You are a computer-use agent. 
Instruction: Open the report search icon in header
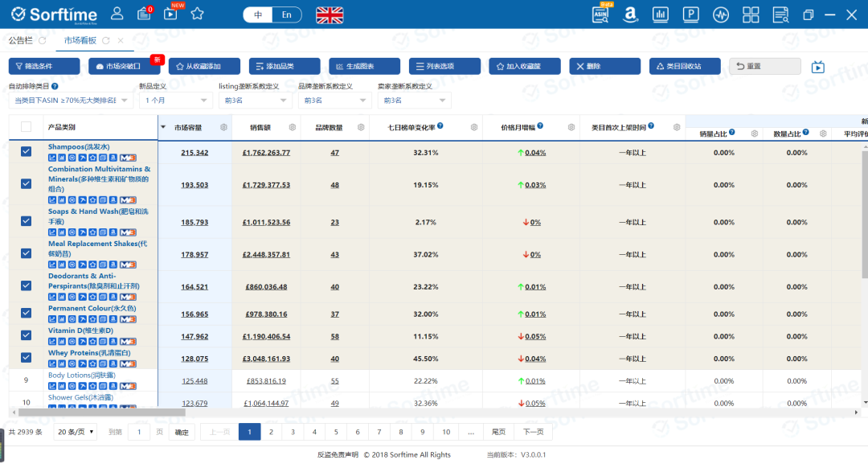[780, 14]
